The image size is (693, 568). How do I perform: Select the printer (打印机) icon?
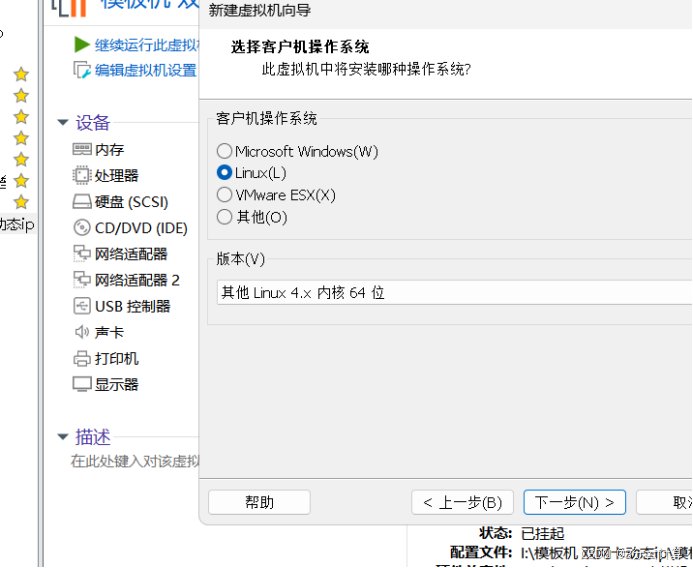[82, 358]
